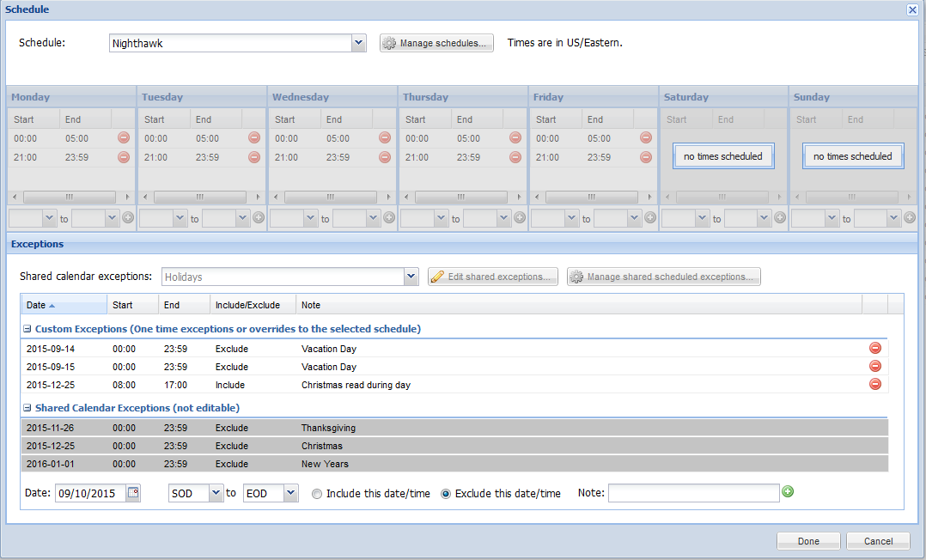The image size is (926, 560).
Task: Open the EOD exception end dropdown
Action: pos(290,493)
